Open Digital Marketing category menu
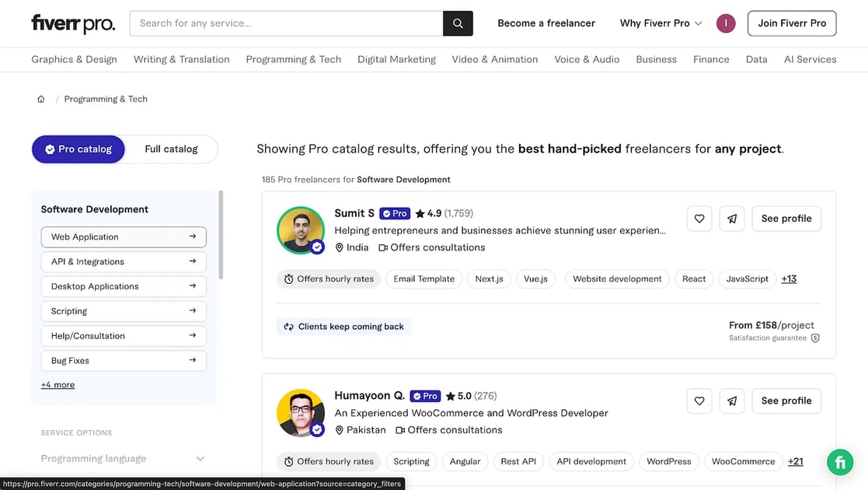 (x=396, y=59)
